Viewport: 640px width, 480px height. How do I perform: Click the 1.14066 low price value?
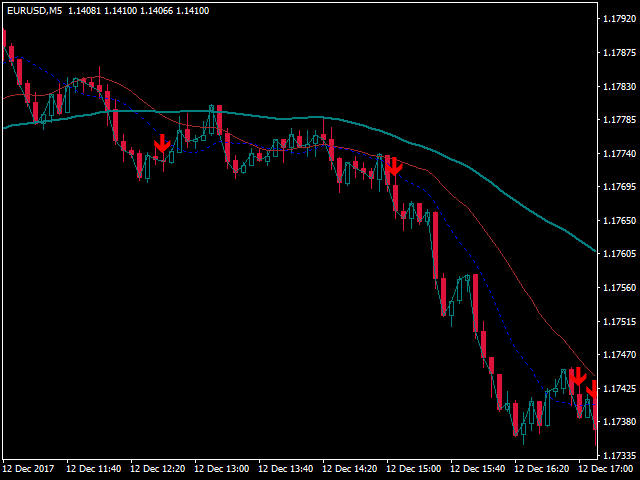click(156, 11)
